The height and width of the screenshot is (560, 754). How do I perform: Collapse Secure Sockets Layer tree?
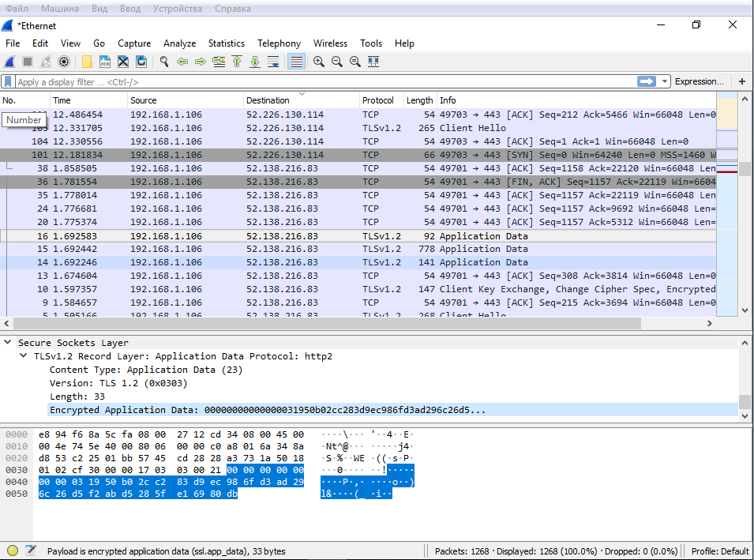click(x=8, y=342)
